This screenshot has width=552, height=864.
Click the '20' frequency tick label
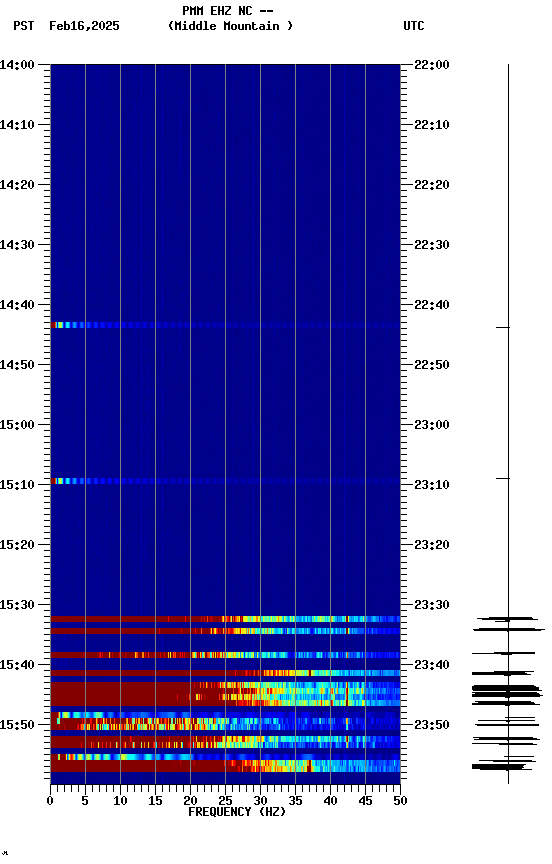pyautogui.click(x=190, y=801)
